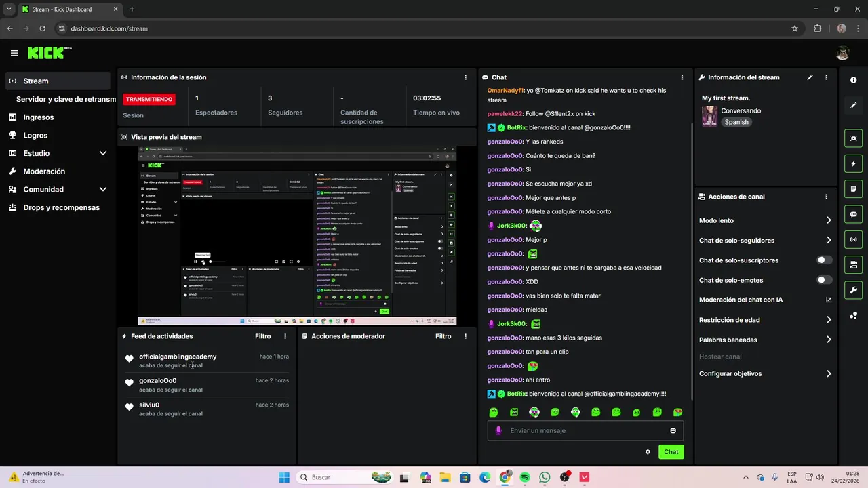Screen dimensions: 868x488
Task: Open the emoji picker in the message box
Action: coord(673,430)
